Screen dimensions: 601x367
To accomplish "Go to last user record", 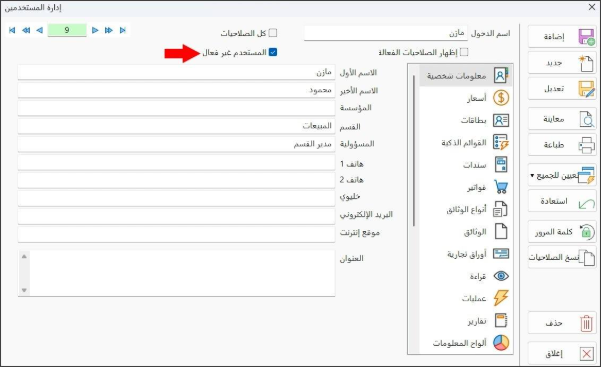I will 123,30.
